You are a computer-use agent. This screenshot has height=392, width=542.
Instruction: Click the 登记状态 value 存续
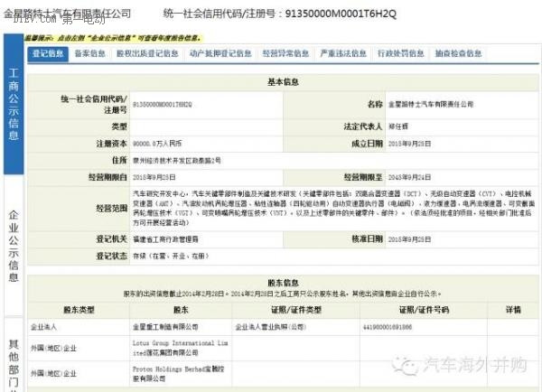(171, 257)
